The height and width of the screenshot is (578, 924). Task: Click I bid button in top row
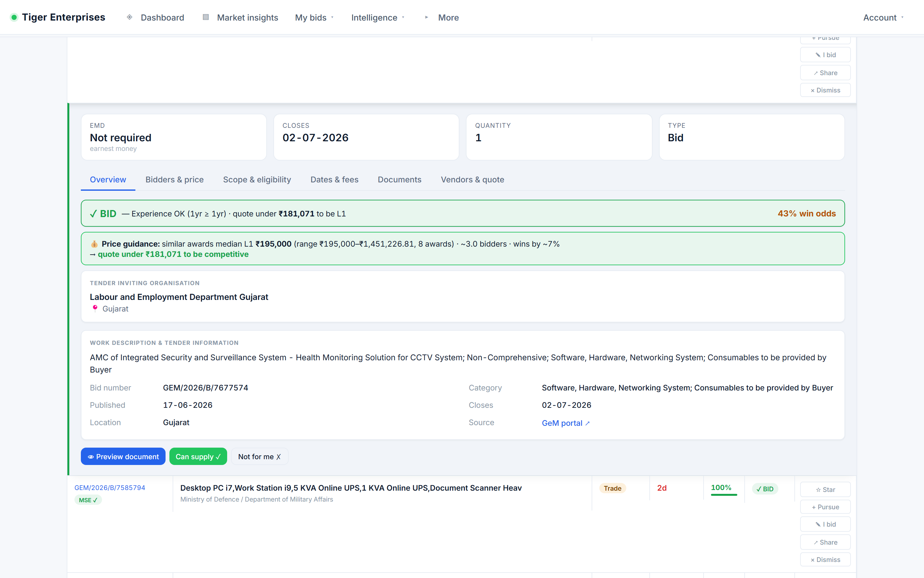(825, 55)
